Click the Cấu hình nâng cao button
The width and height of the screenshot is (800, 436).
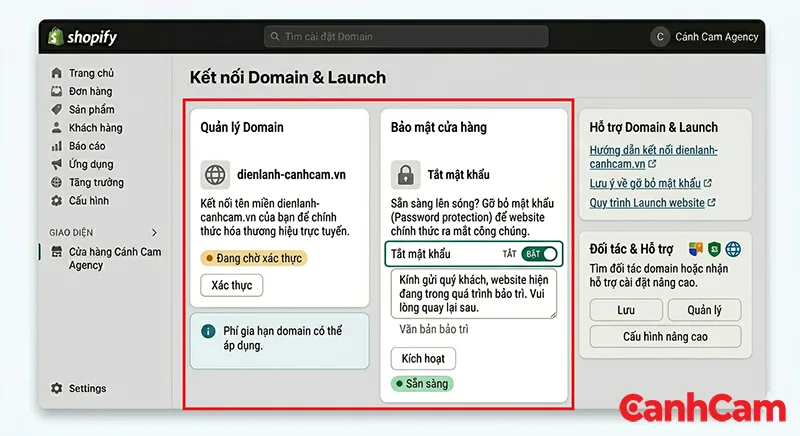(665, 337)
